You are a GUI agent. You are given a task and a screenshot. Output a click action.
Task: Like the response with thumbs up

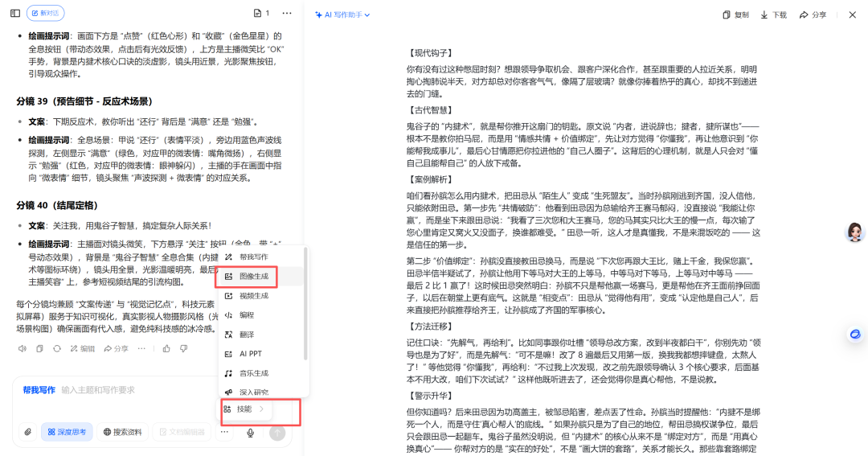point(166,348)
